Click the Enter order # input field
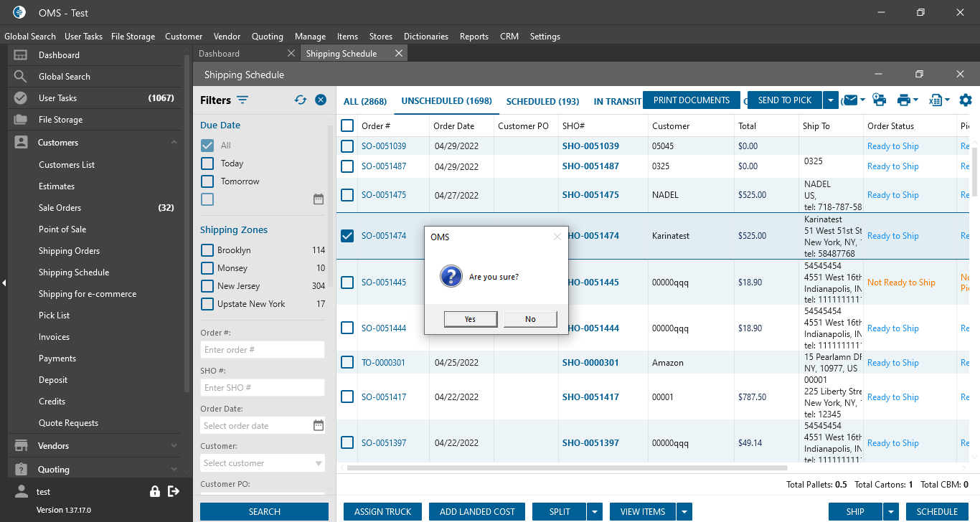 tap(263, 350)
